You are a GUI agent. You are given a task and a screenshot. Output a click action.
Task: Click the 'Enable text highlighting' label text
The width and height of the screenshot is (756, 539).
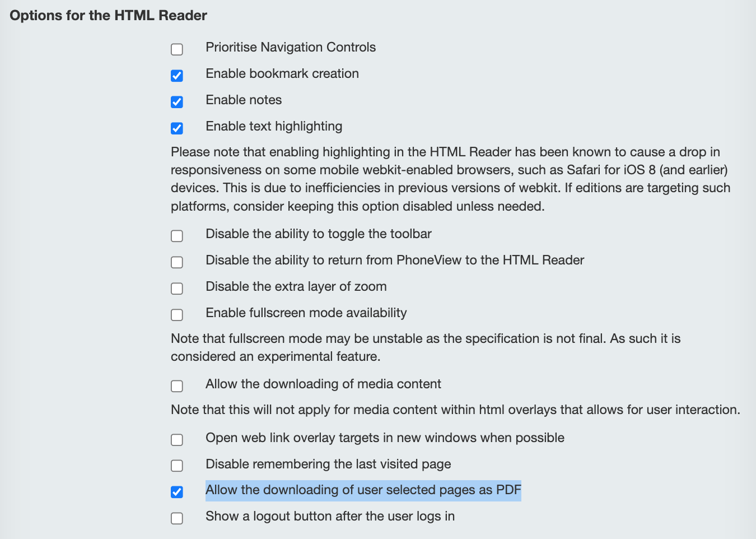(274, 126)
